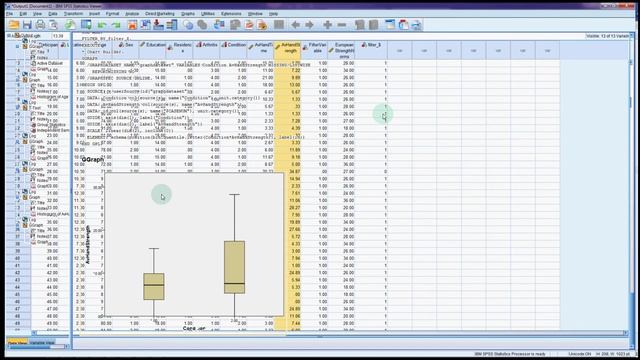Click the Insert Title toolbar icon
The height and width of the screenshot is (360, 640).
coord(404,25)
